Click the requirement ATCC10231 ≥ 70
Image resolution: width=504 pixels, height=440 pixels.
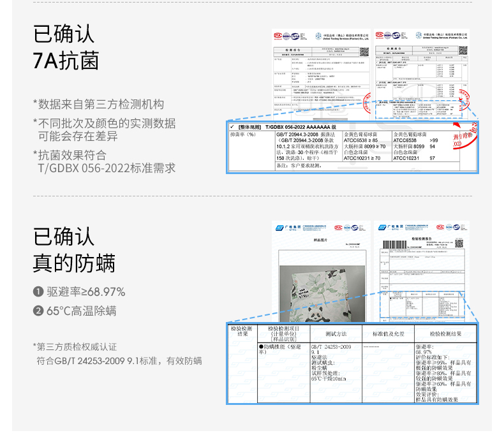point(362,158)
